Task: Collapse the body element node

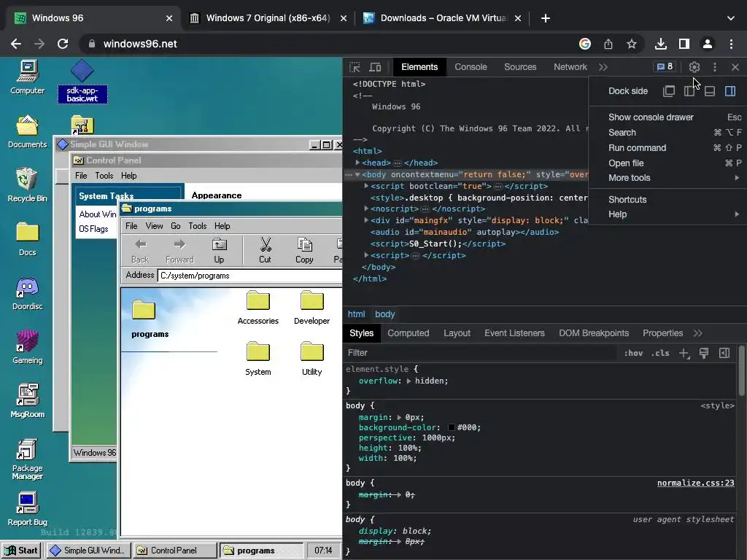Action: tap(357, 174)
